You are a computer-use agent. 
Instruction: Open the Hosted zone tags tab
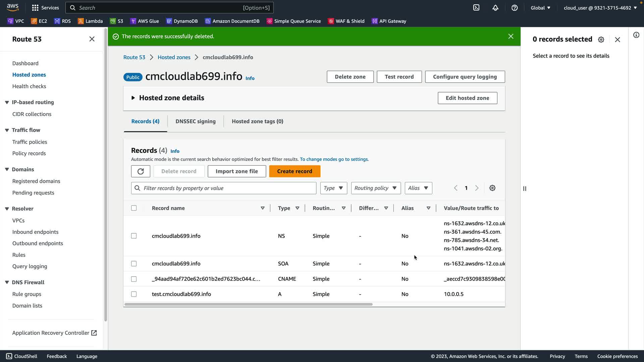coord(257,121)
